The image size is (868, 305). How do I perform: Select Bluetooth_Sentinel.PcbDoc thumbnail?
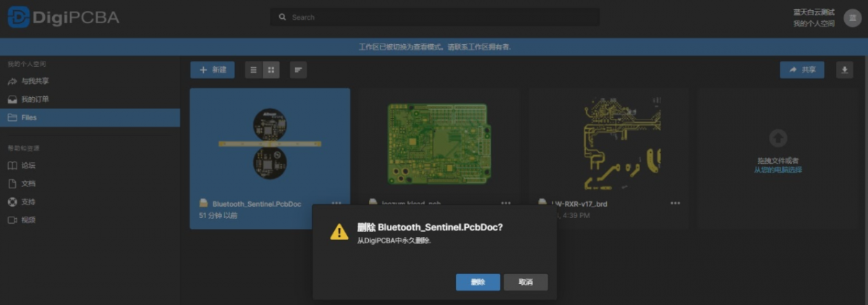pos(270,143)
